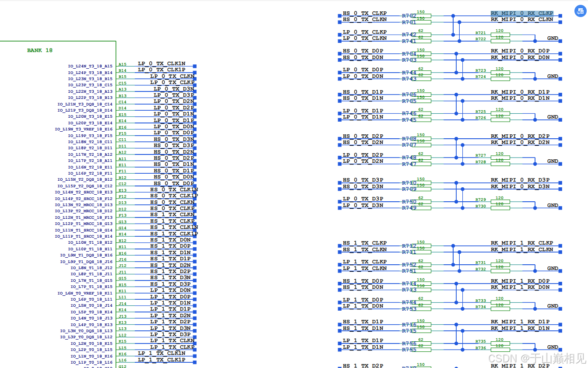Select pin name IO_L3N_T0_DQS_18_L13

(86, 331)
